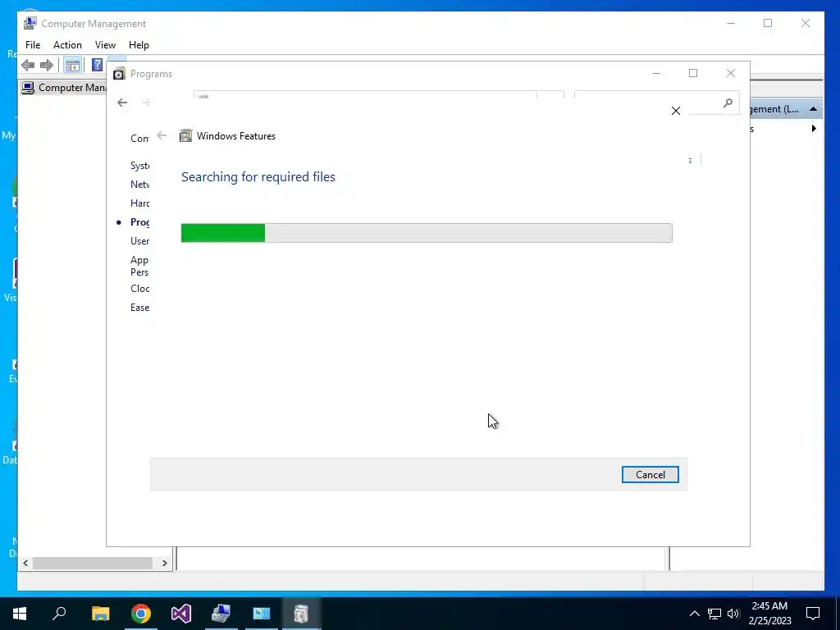Select the Computer Management root tree node
Screen dimensions: 840x630
pyautogui.click(x=64, y=88)
